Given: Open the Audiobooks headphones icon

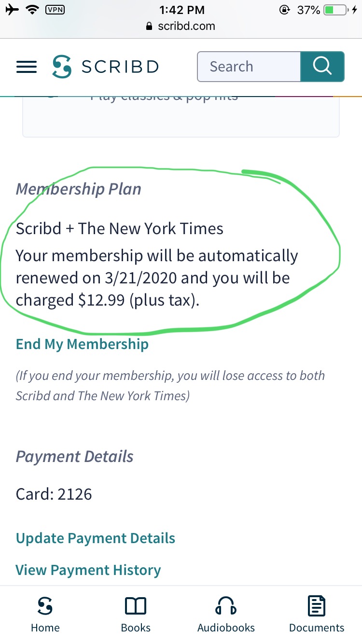Looking at the screenshot, I should (x=226, y=606).
